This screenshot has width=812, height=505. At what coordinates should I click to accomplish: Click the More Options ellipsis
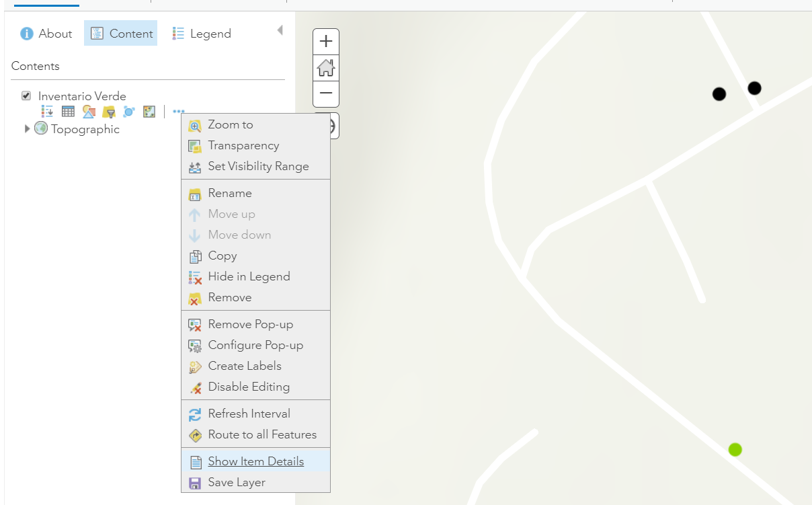pos(178,112)
